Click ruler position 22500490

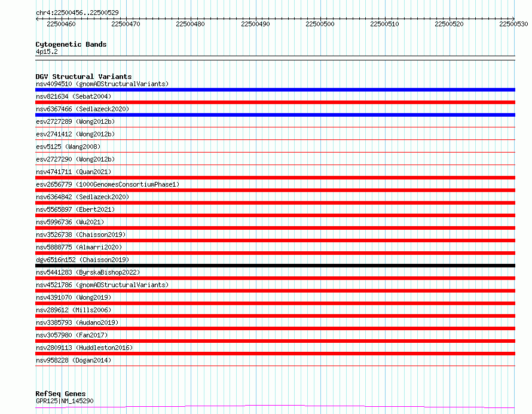[x=255, y=24]
